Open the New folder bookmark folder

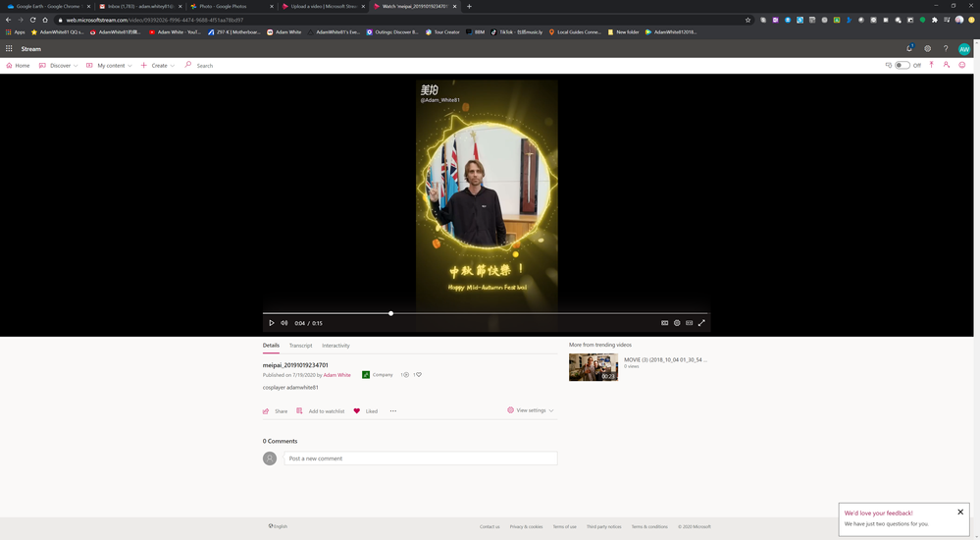coord(624,32)
